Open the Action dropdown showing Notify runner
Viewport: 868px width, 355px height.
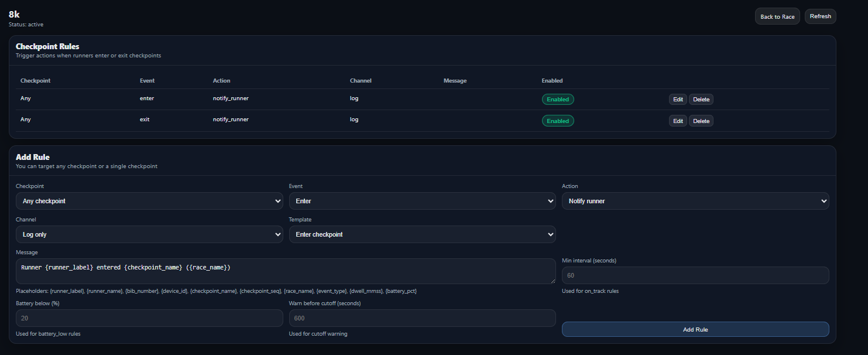point(695,201)
